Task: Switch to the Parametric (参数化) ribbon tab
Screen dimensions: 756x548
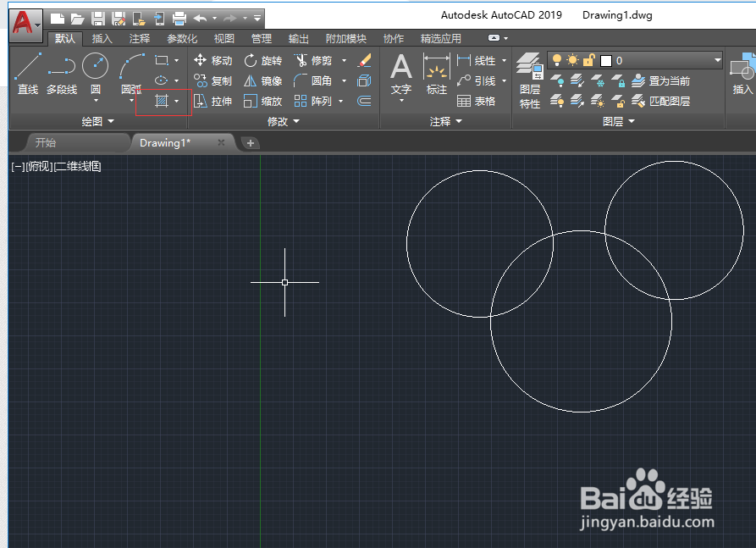Action: point(182,39)
